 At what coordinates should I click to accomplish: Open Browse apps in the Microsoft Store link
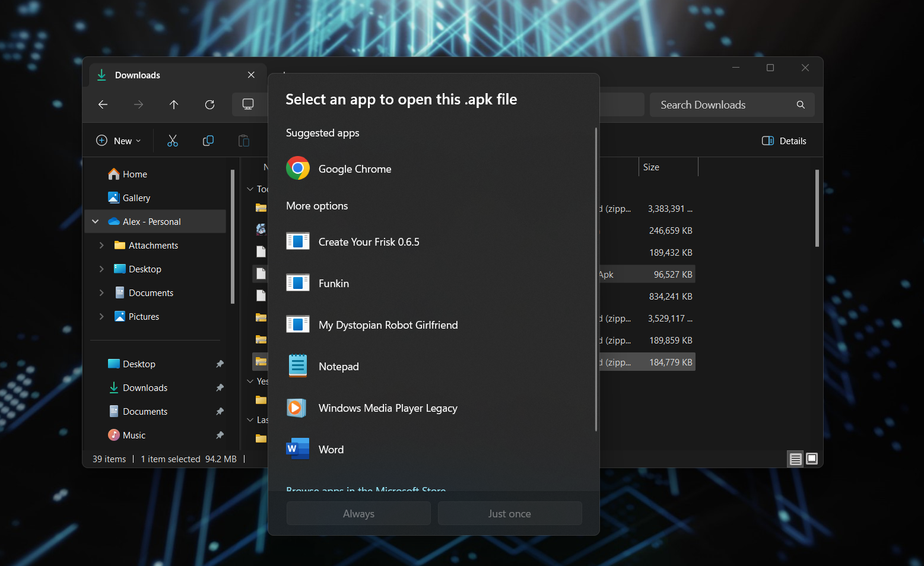(366, 489)
